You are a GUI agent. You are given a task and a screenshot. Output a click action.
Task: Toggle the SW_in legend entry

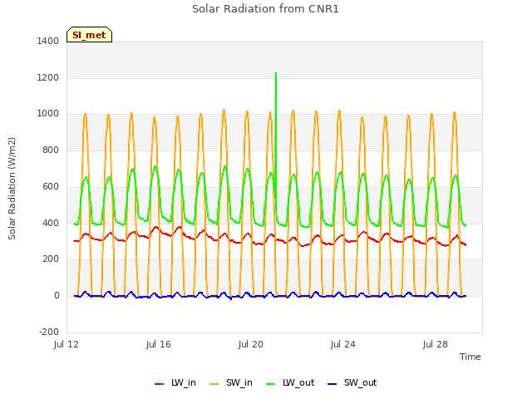pos(231,382)
